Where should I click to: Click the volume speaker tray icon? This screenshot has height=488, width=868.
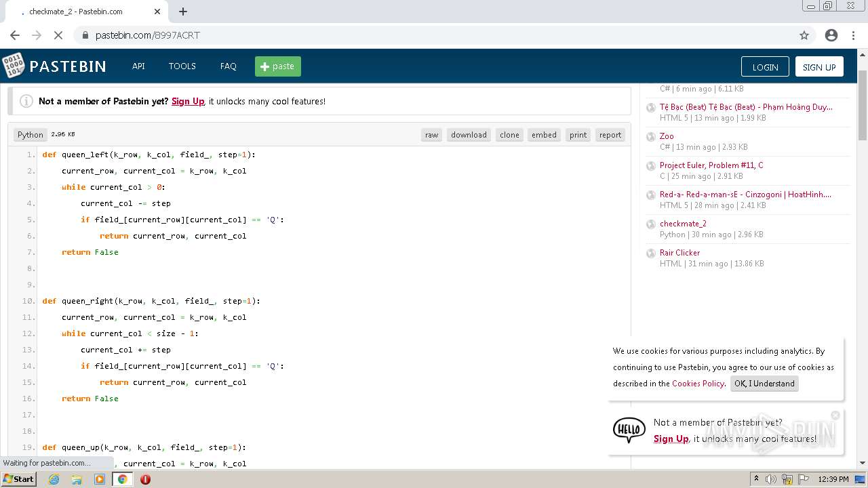(771, 479)
